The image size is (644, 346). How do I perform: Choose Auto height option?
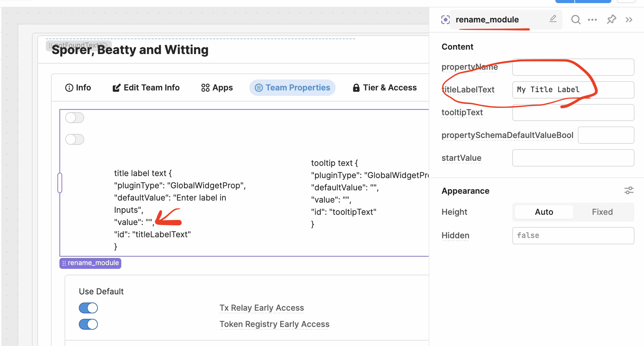[x=544, y=212]
